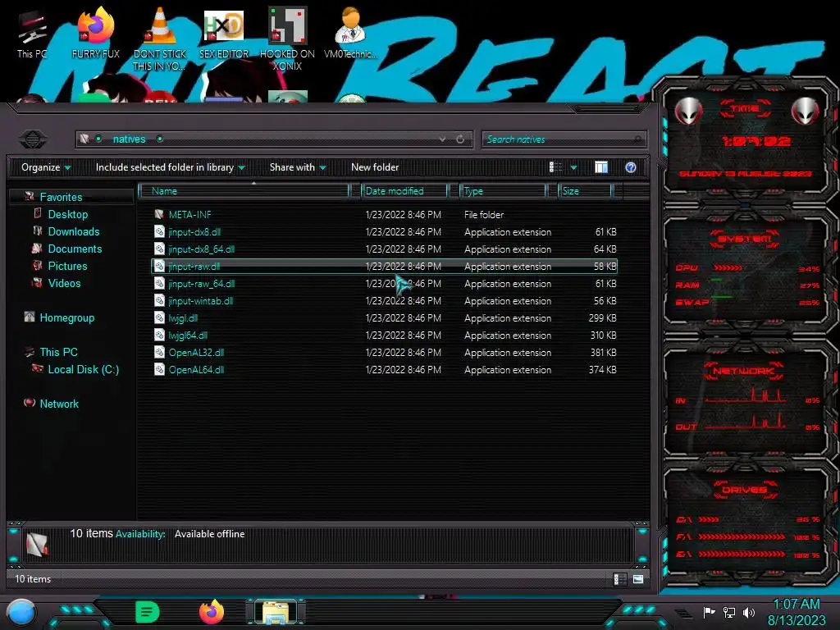Open Include selected folder in library dropdown
This screenshot has height=630, width=840.
tap(170, 167)
